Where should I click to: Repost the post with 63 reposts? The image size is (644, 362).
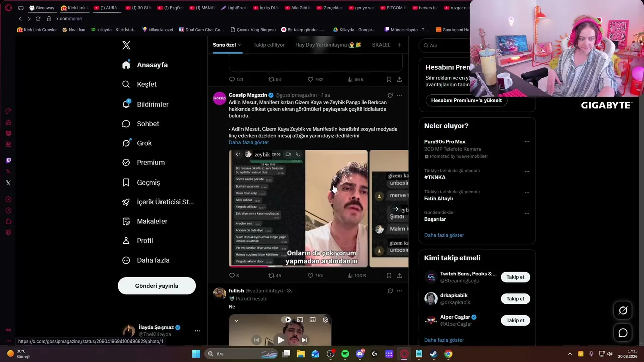(x=274, y=79)
